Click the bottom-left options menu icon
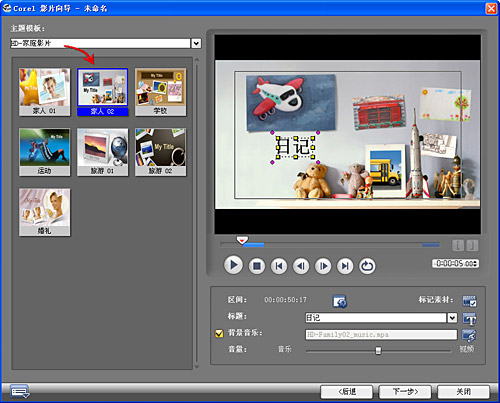Viewport: 500px width, 403px height. pos(20,391)
